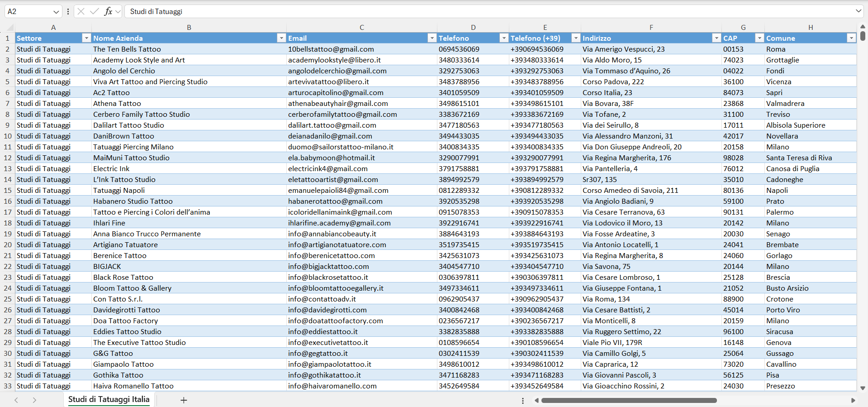Open the Name Box dropdown arrow
The image size is (868, 407).
tap(56, 12)
